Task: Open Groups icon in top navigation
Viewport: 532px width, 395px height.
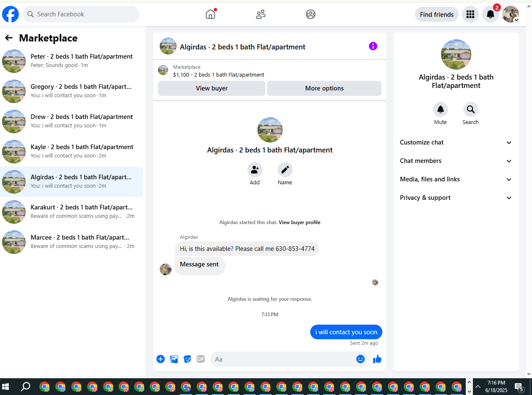Action: pyautogui.click(x=311, y=15)
